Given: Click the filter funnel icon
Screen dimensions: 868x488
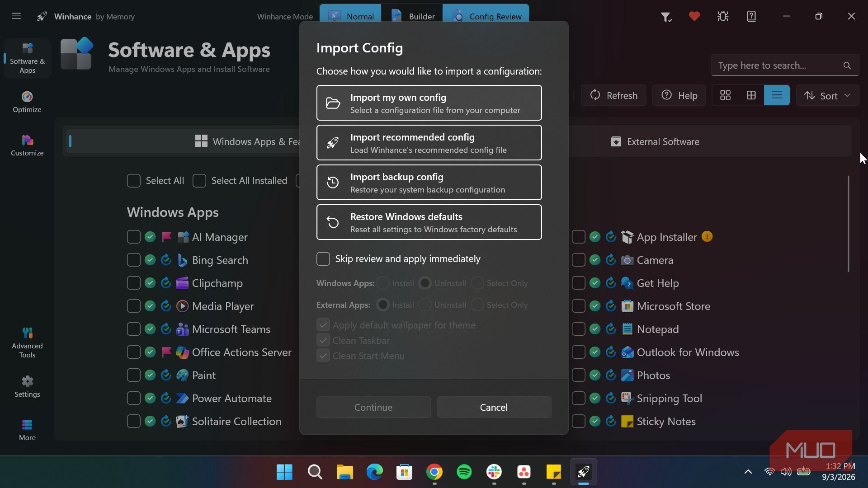Looking at the screenshot, I should click(x=666, y=17).
